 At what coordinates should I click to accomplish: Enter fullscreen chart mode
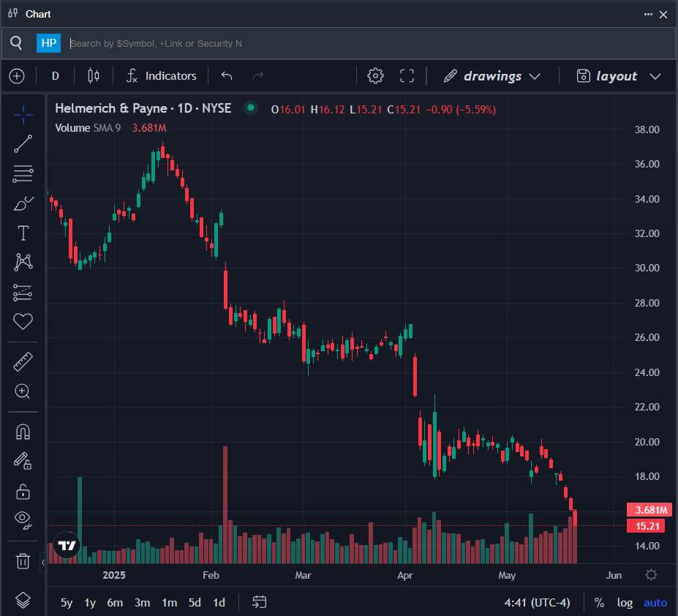(x=407, y=76)
